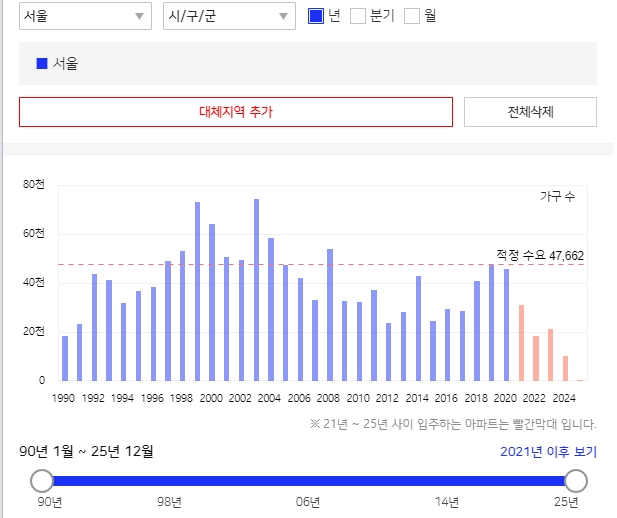
Task: Uncheck the 년 yearly checkbox
Action: coord(316,16)
